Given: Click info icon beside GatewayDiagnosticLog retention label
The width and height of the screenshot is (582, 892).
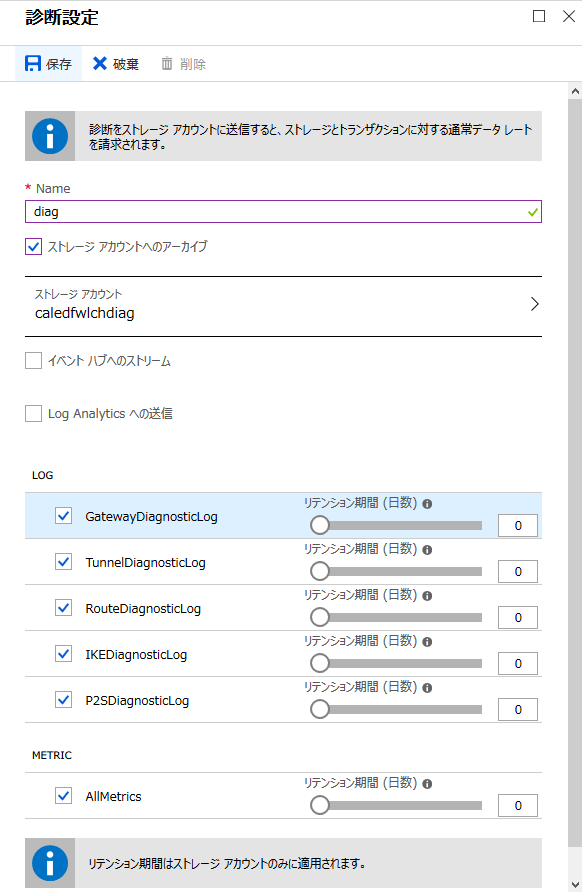Looking at the screenshot, I should click(x=427, y=503).
